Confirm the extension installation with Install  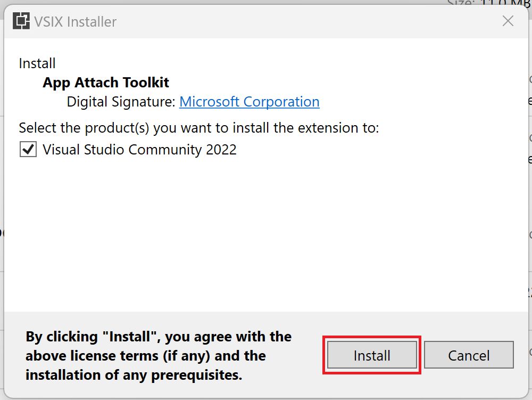(371, 355)
